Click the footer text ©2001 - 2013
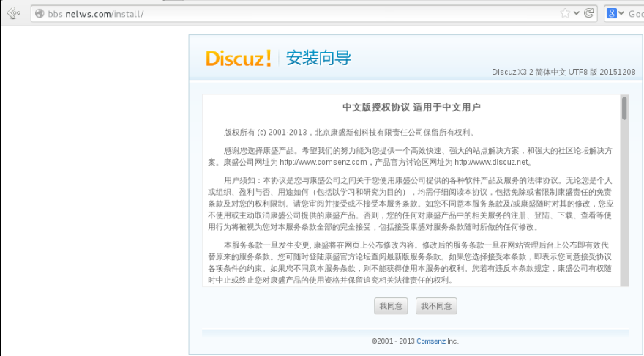 point(393,341)
